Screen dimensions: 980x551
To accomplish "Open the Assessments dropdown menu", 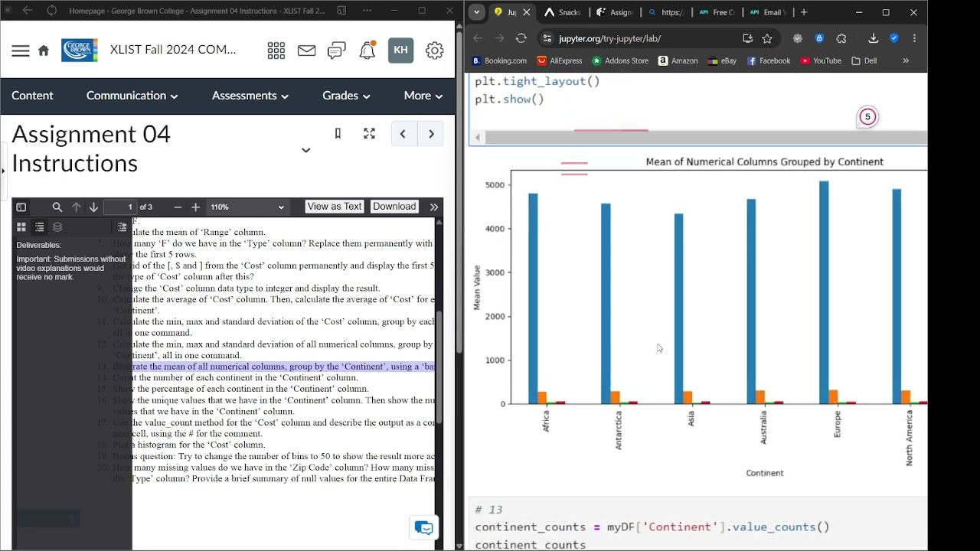I will [250, 96].
